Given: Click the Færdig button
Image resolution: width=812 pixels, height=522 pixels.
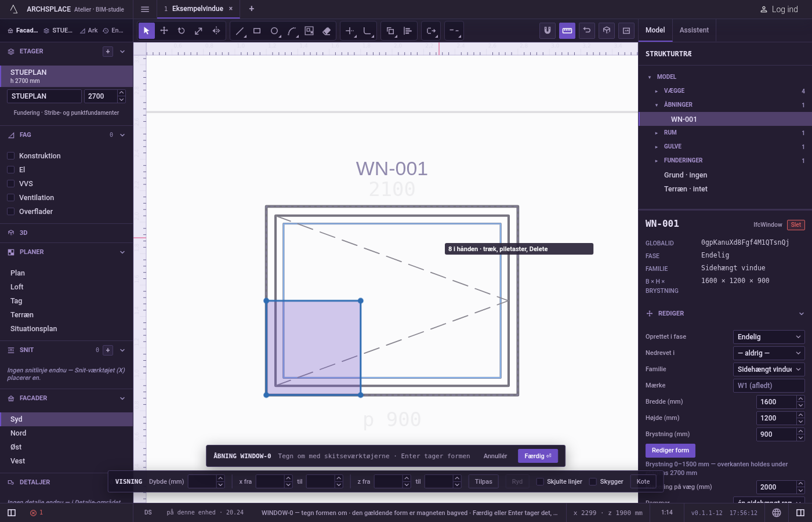Looking at the screenshot, I should (x=538, y=456).
